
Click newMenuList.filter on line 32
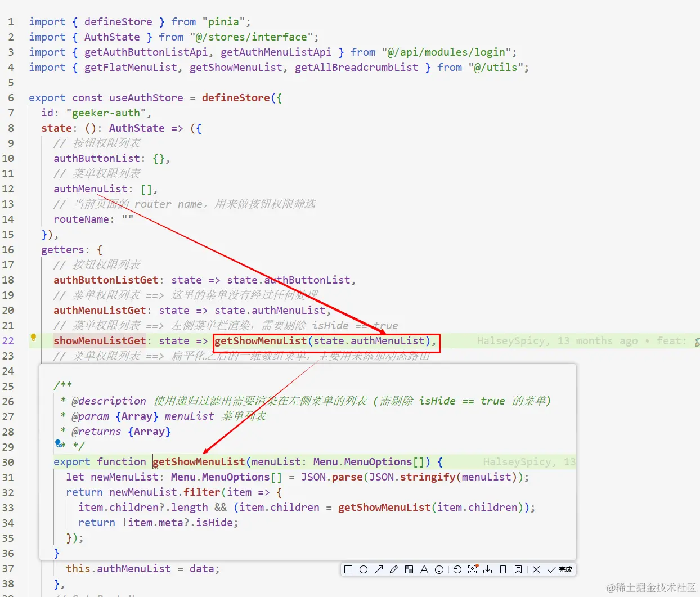point(165,492)
